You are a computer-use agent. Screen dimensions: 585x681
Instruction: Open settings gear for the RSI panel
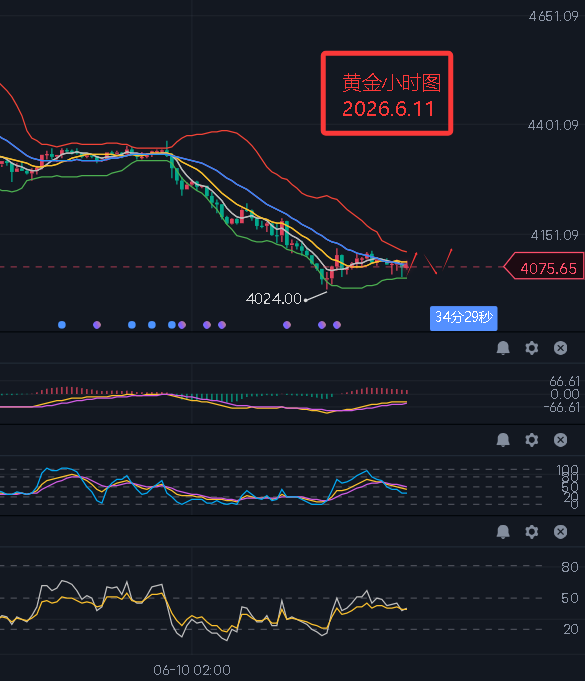pos(532,532)
